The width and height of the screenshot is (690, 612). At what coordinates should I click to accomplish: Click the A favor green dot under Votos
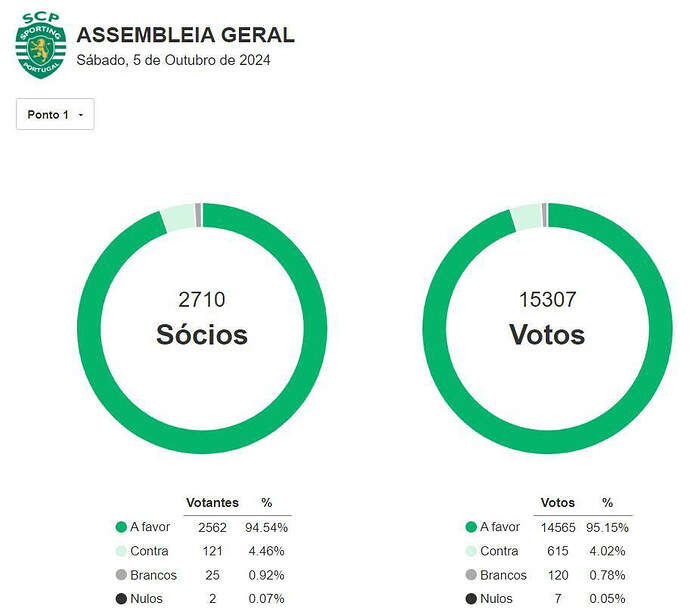click(x=471, y=527)
